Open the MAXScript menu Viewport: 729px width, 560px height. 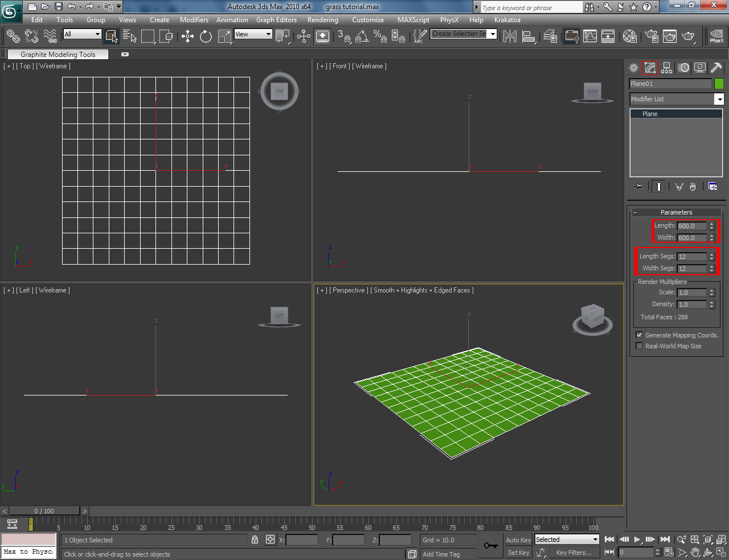tap(413, 20)
